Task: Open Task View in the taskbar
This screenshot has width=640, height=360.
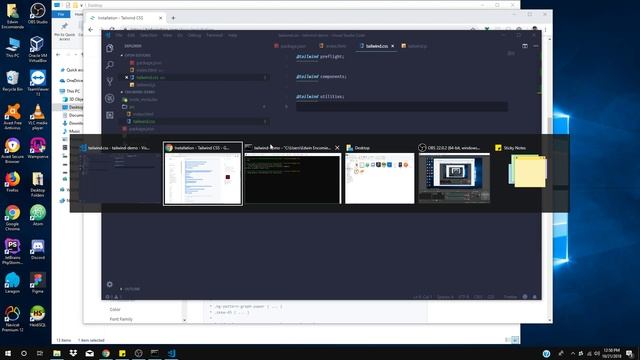Action: (x=40, y=353)
